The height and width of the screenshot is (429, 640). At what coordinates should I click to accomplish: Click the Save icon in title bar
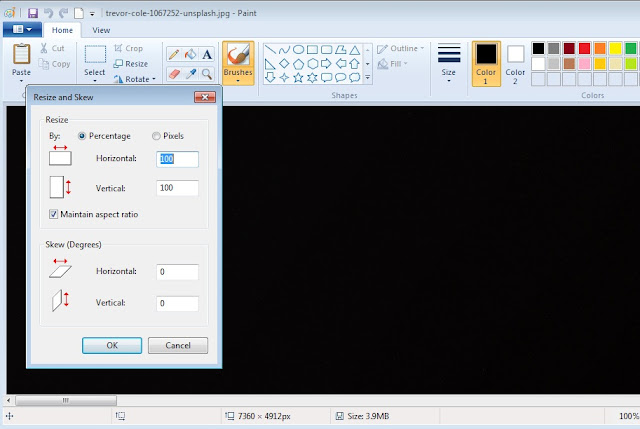click(33, 13)
